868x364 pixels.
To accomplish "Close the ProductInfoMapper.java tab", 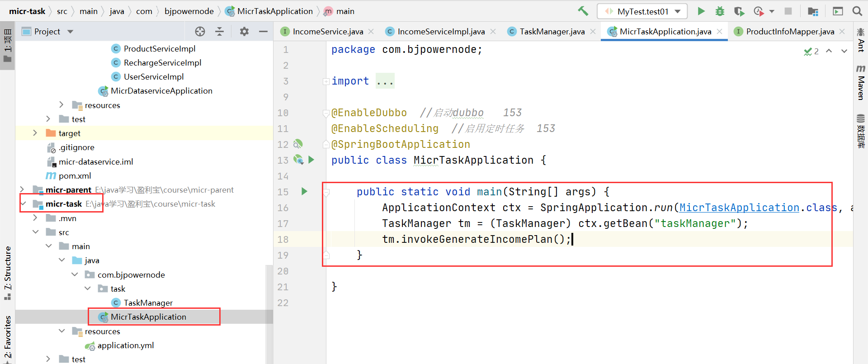I will pos(842,31).
